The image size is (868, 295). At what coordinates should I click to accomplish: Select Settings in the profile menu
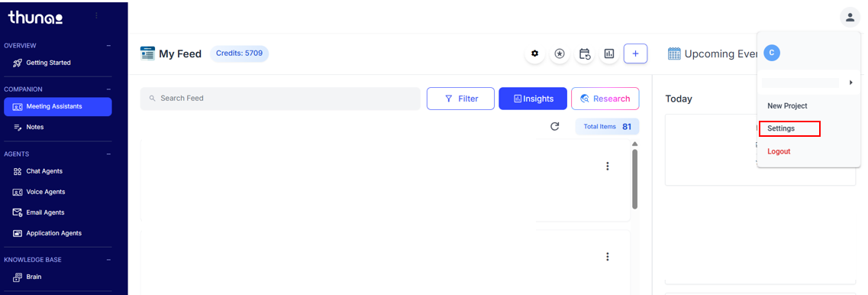pyautogui.click(x=780, y=128)
